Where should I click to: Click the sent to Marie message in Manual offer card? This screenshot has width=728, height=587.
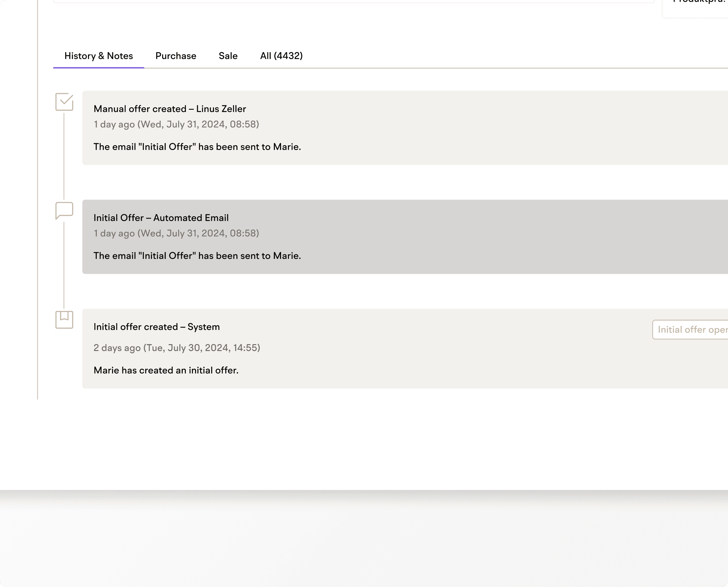pos(197,147)
